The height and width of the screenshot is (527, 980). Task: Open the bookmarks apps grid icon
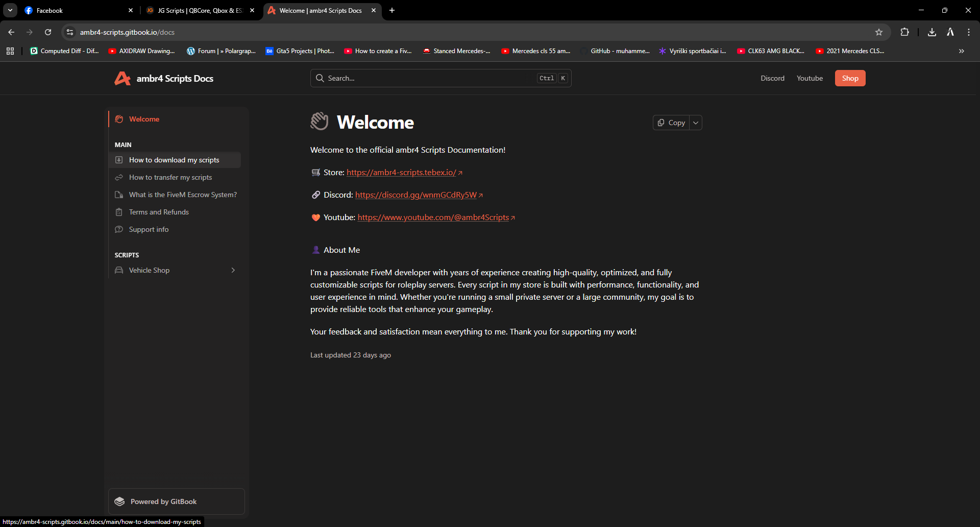tap(10, 51)
